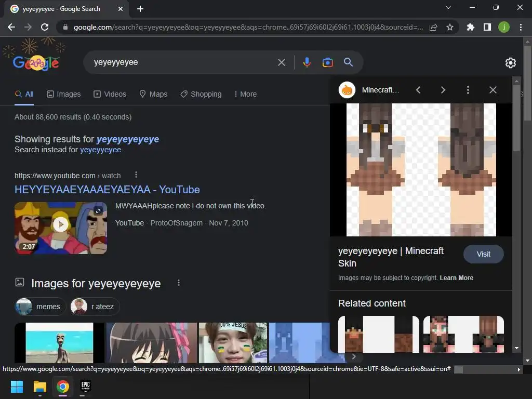This screenshot has height=399, width=532.
Task: Open first related content skin thumbnail
Action: pyautogui.click(x=379, y=335)
